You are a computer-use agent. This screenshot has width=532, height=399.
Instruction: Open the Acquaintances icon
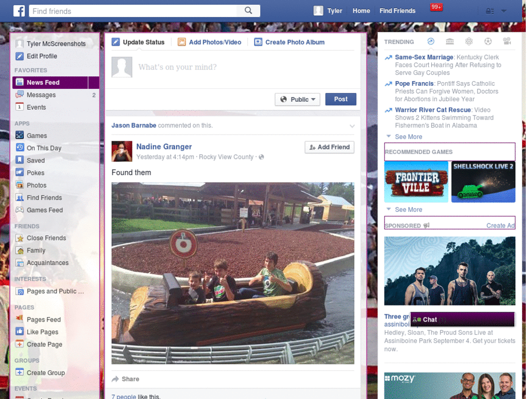(20, 262)
